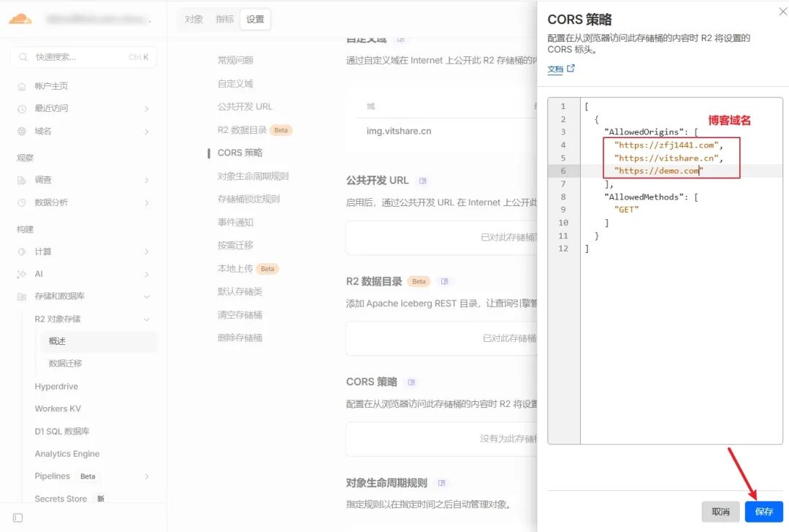Click the sidebar collapse icon at bottom left
The image size is (789, 532).
tap(18, 518)
